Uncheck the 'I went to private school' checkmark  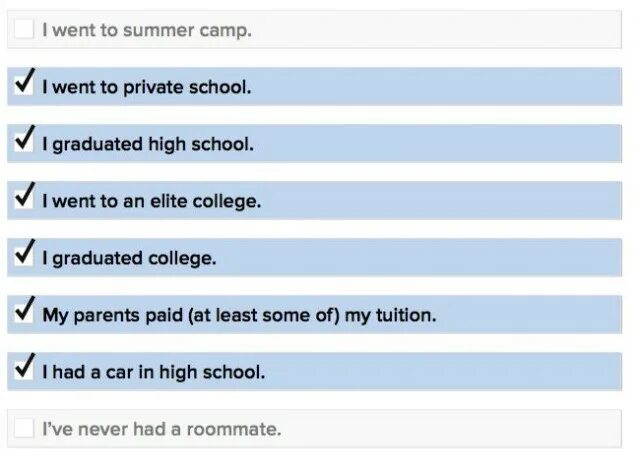[24, 86]
